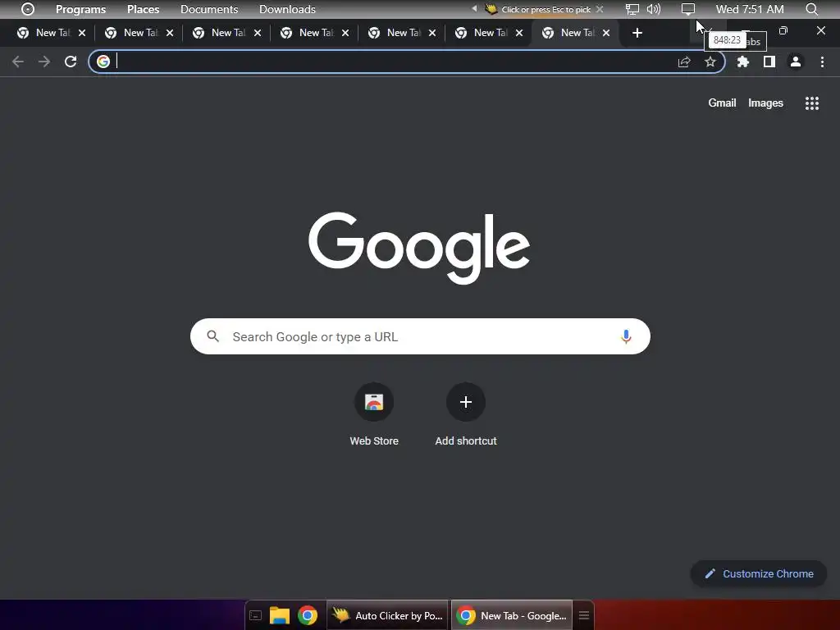Open the Documents menu
The width and height of the screenshot is (840, 630).
pyautogui.click(x=209, y=9)
